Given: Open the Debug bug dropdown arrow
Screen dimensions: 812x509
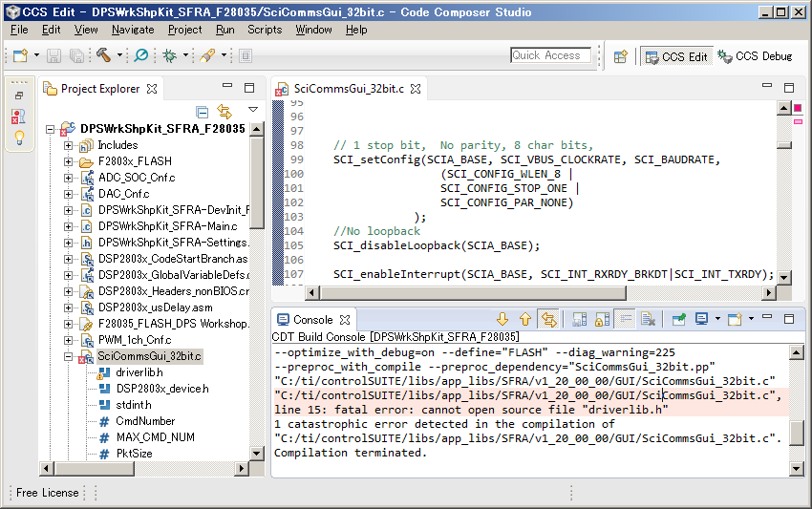Looking at the screenshot, I should (x=185, y=54).
